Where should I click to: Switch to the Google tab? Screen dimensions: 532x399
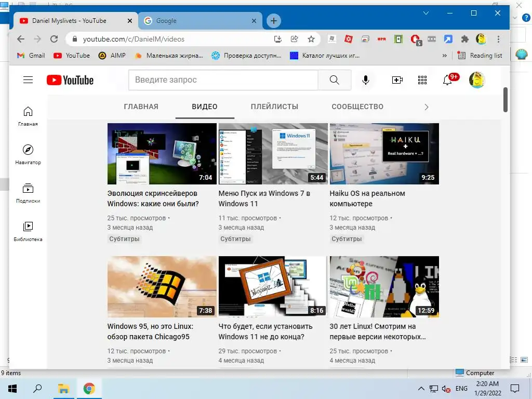tap(200, 21)
